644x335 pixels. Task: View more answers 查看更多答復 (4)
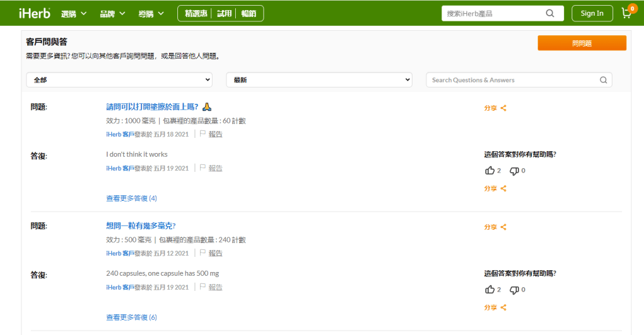pyautogui.click(x=131, y=198)
